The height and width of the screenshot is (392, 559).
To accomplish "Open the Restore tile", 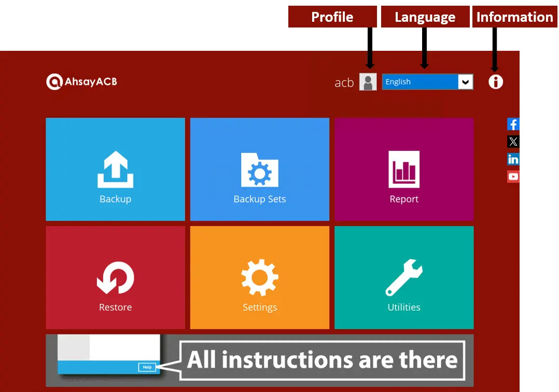I will (115, 277).
